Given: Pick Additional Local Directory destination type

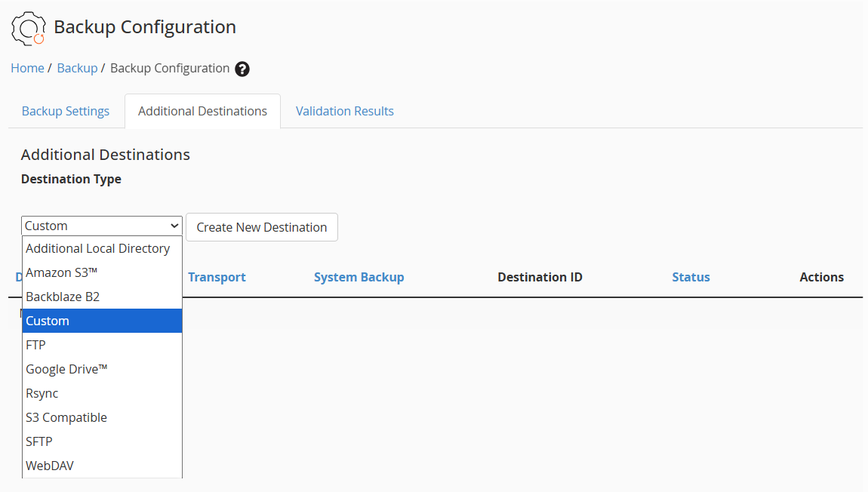Looking at the screenshot, I should (x=97, y=248).
